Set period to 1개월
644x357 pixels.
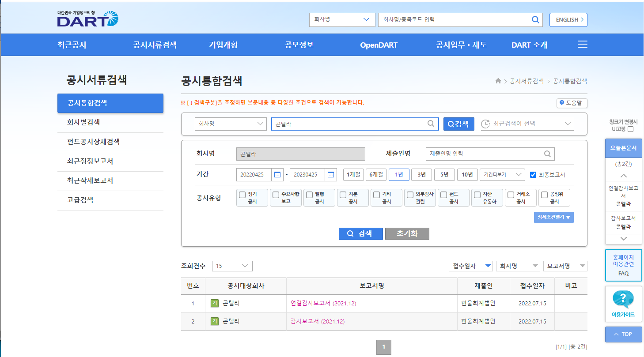click(x=353, y=175)
